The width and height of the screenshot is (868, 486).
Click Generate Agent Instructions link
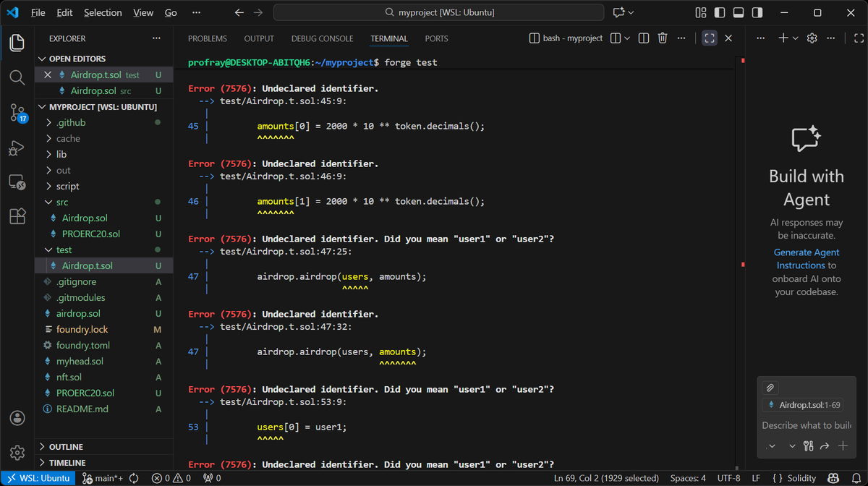point(807,259)
